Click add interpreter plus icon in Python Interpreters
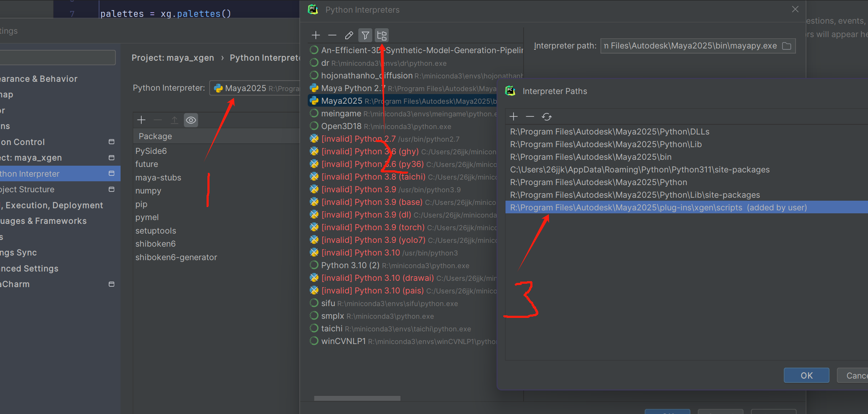 click(x=316, y=35)
